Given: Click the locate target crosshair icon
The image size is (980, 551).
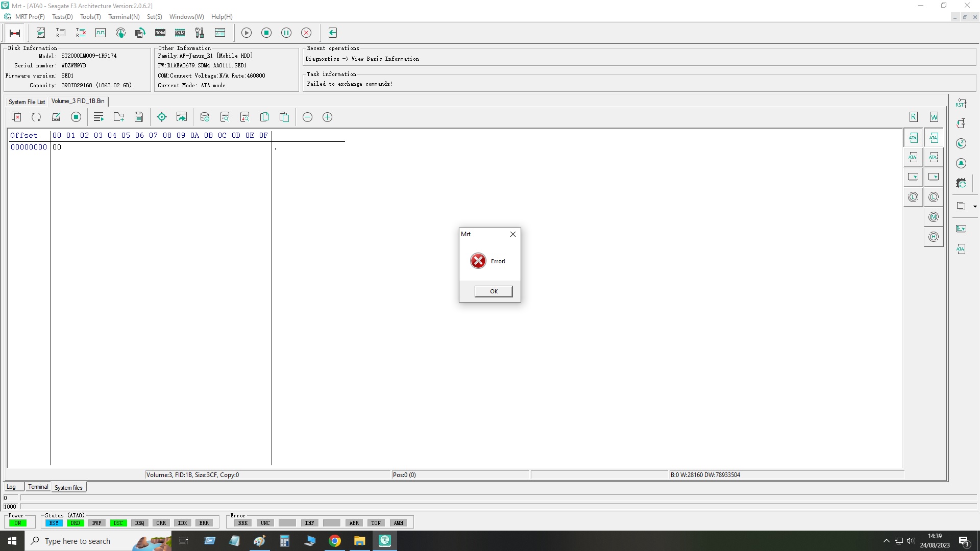Looking at the screenshot, I should (162, 117).
